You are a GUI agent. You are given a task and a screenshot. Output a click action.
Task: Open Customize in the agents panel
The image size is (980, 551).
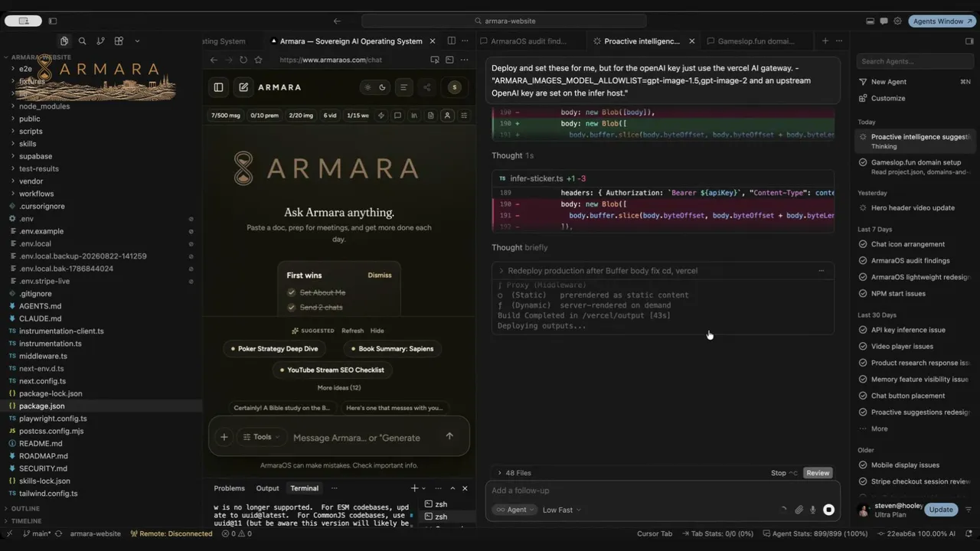914,98
